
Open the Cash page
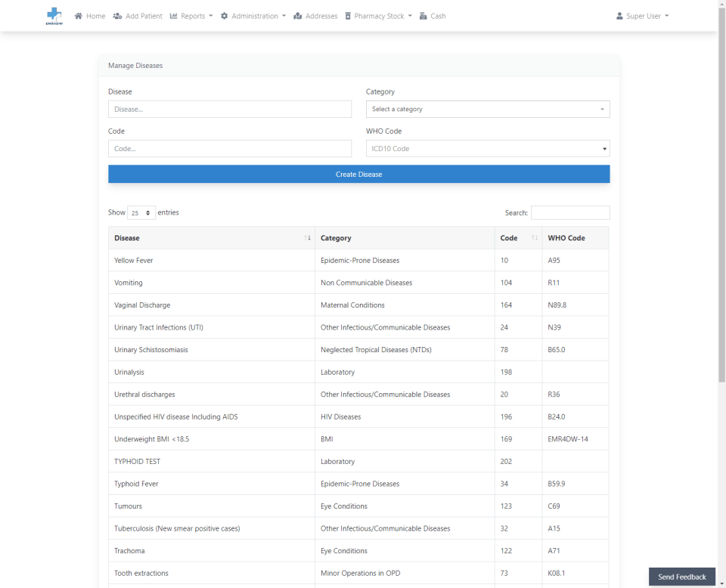(x=433, y=16)
